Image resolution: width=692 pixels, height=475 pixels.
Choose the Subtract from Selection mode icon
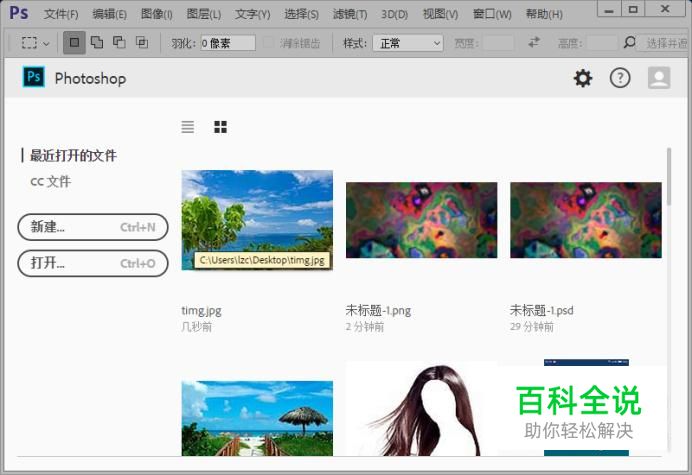point(119,42)
